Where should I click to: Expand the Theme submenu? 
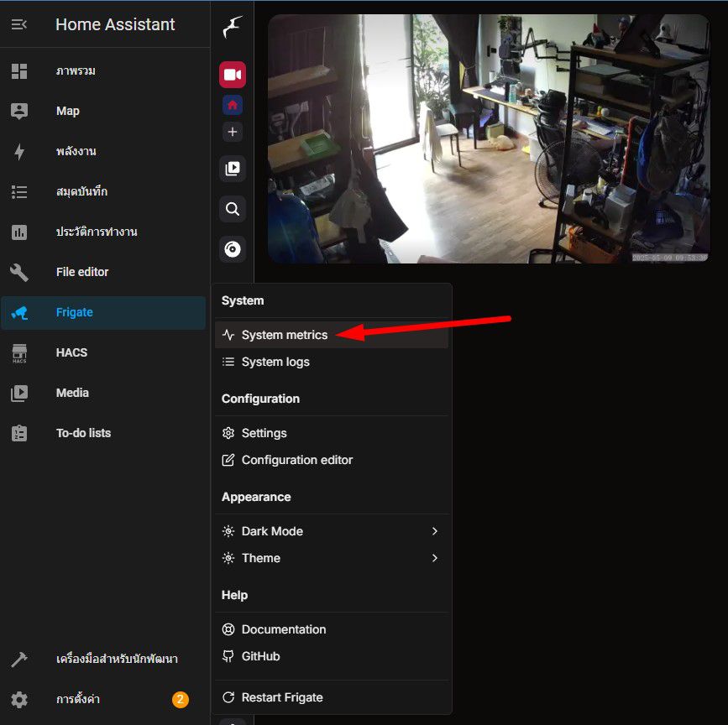pyautogui.click(x=260, y=558)
